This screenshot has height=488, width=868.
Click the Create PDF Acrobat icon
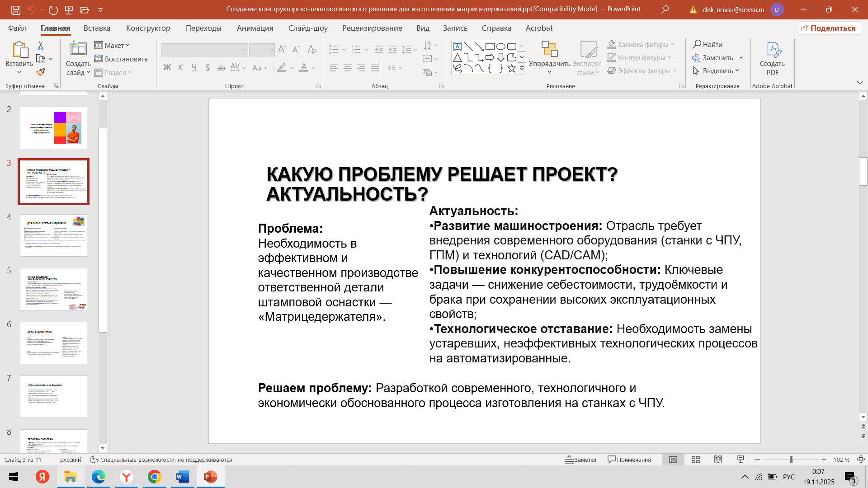point(772,50)
